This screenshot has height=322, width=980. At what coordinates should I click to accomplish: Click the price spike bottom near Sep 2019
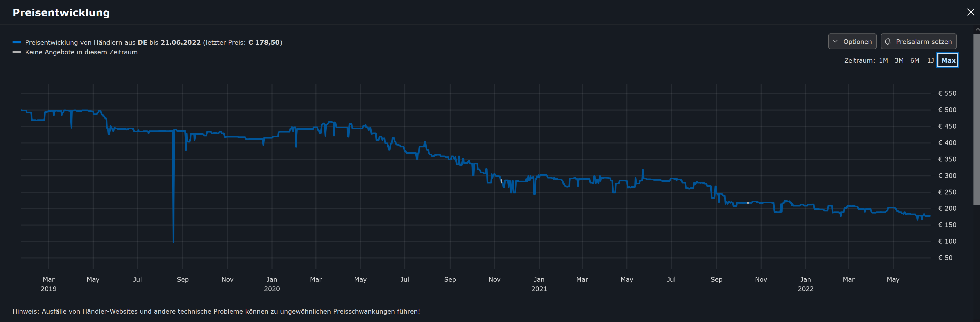173,241
